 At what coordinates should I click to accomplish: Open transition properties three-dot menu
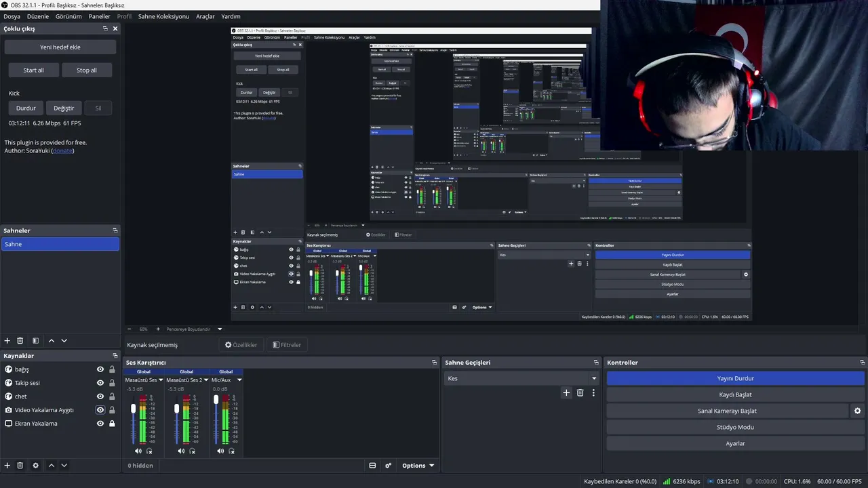click(593, 392)
